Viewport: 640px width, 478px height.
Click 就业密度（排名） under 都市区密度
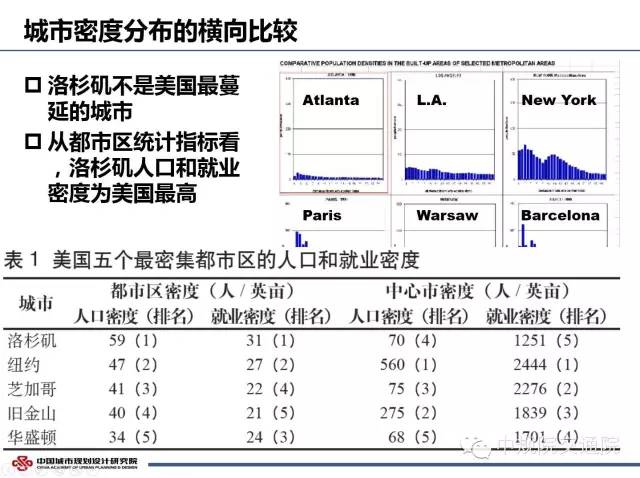(x=271, y=316)
